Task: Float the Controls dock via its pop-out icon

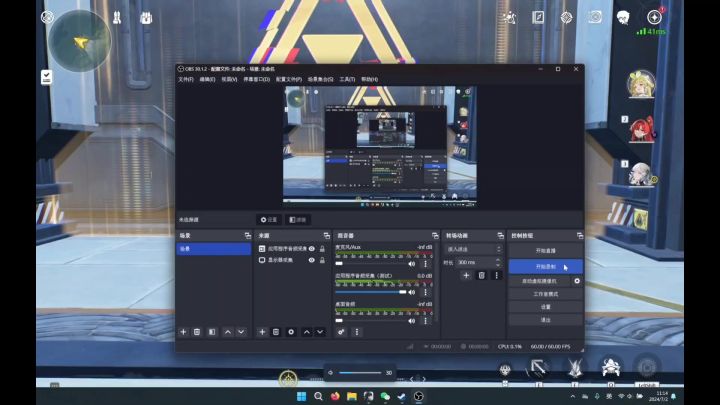Action: pyautogui.click(x=579, y=236)
